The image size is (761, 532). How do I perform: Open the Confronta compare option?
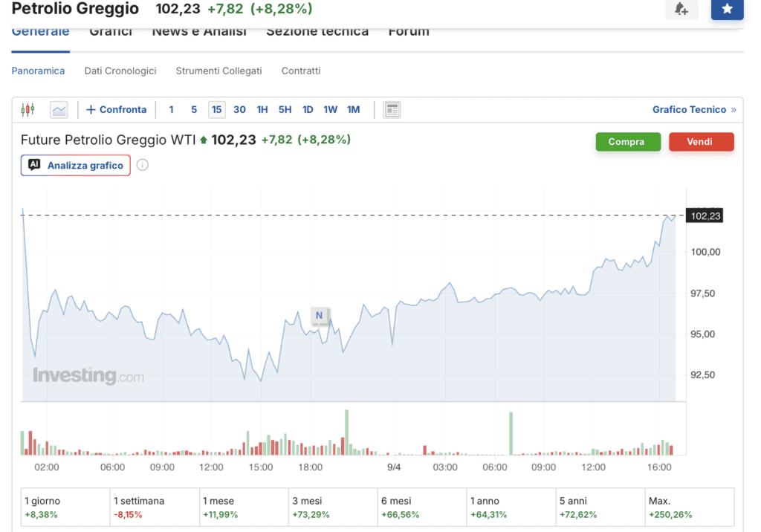[x=117, y=110]
